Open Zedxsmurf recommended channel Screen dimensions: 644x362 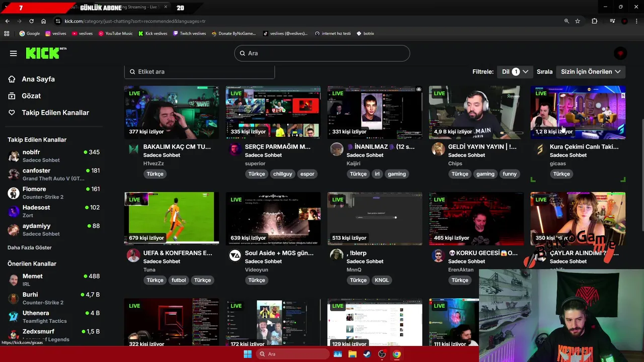tap(54, 335)
